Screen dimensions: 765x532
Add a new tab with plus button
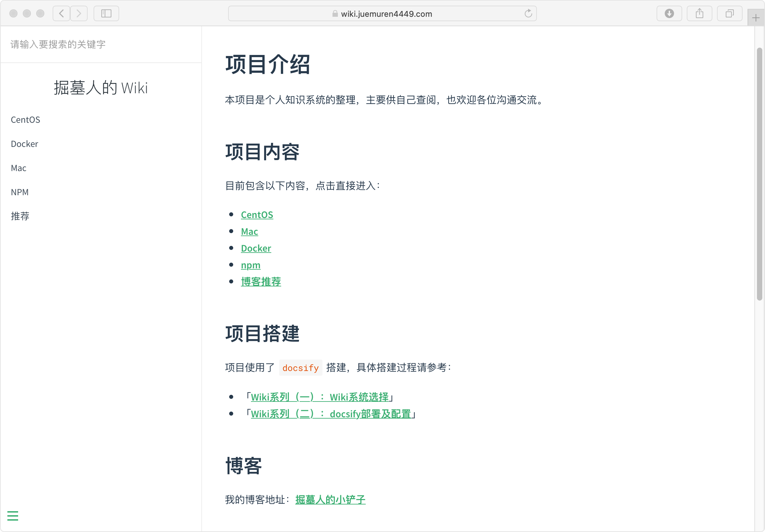click(756, 18)
